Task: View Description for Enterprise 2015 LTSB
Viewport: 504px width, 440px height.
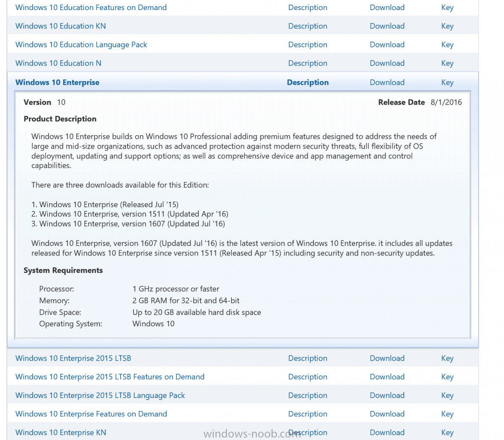Action: [x=307, y=358]
